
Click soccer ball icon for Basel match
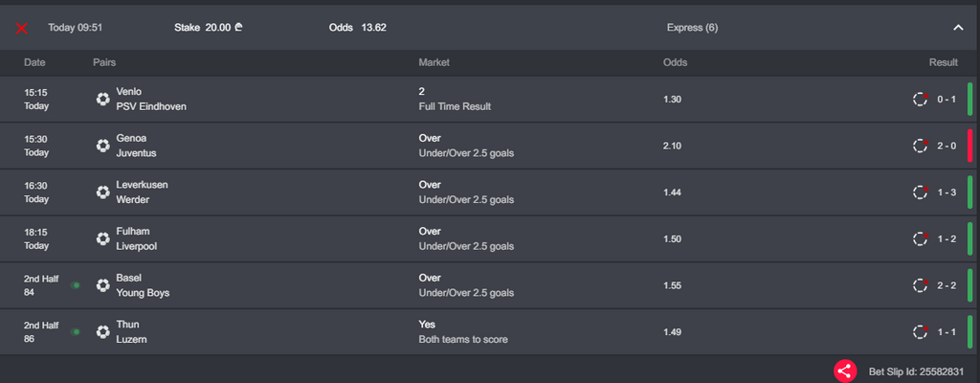click(102, 285)
